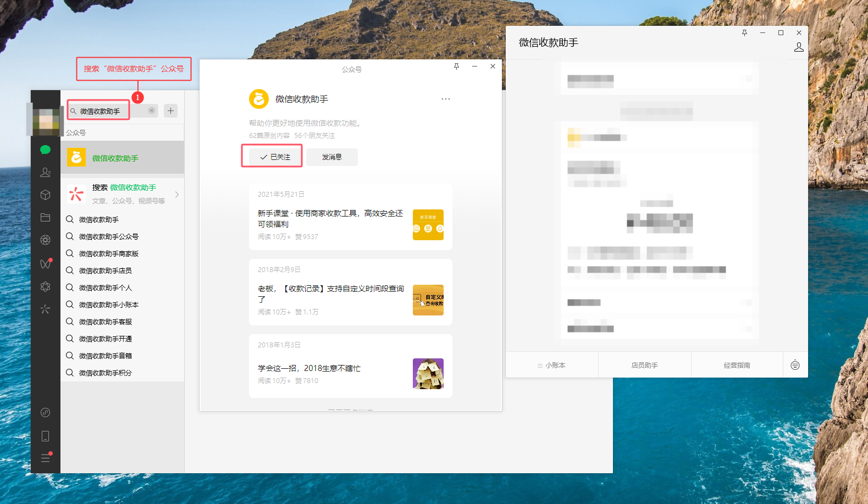Open Moments shutter icon in sidebar
868x504 pixels.
click(45, 240)
